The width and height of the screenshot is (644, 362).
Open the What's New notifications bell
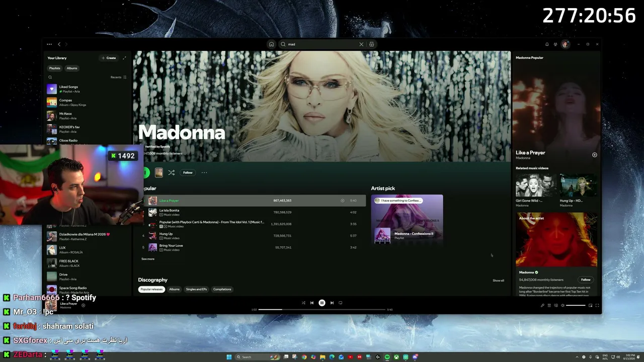coord(547,44)
